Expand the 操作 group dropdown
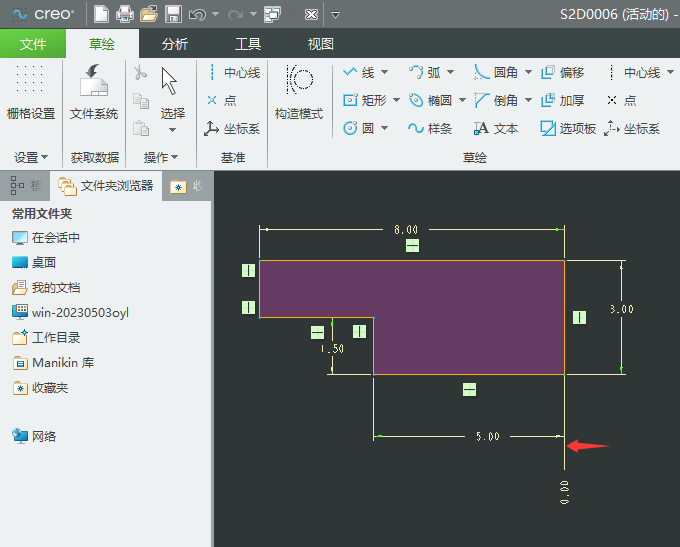Viewport: 680px width, 547px height. pos(160,157)
